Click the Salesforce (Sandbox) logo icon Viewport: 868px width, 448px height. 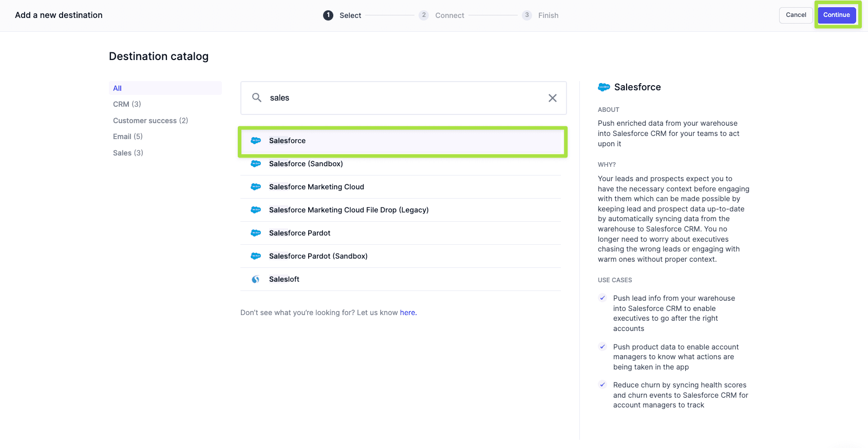point(256,164)
